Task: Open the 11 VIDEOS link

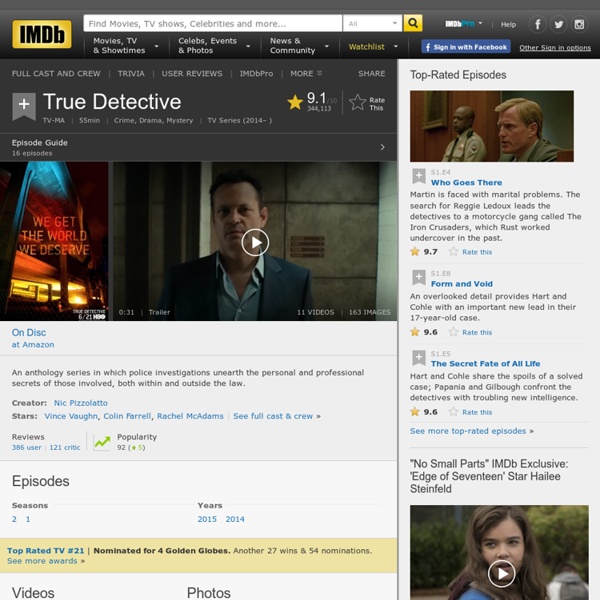Action: tap(315, 312)
